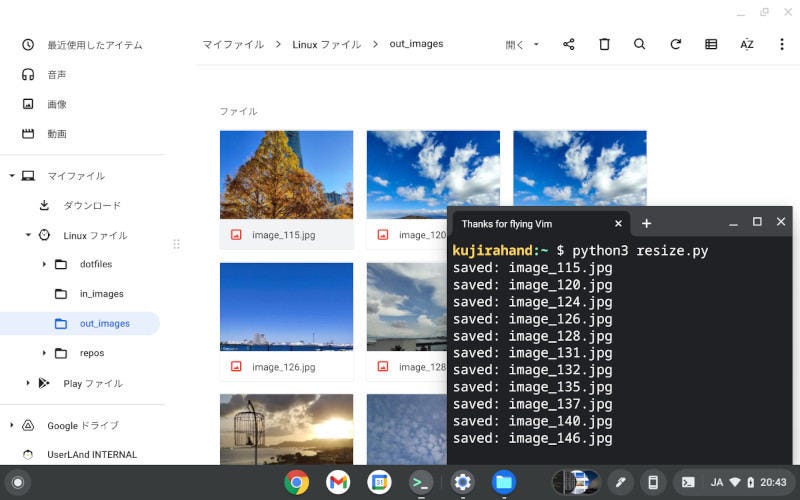Viewport: 800px width, 500px height.
Task: Click the trash delete icon
Action: pos(604,44)
